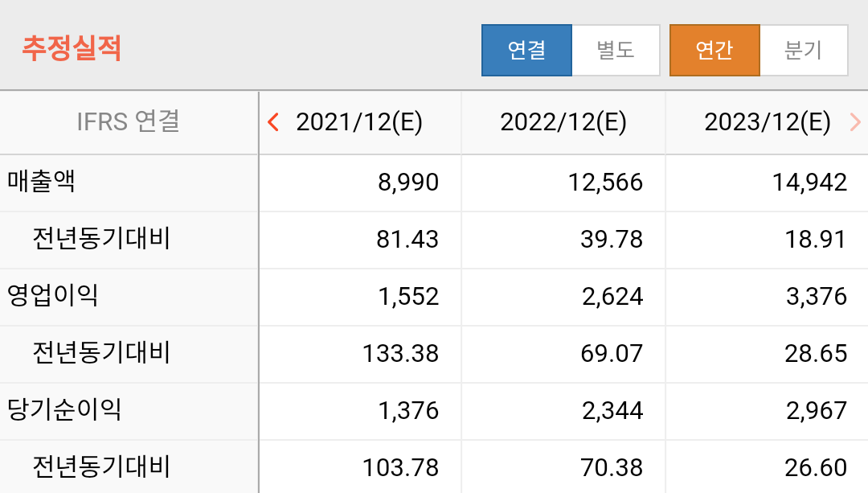Click 전년동기대비 label under 당기순이익

coord(101,466)
